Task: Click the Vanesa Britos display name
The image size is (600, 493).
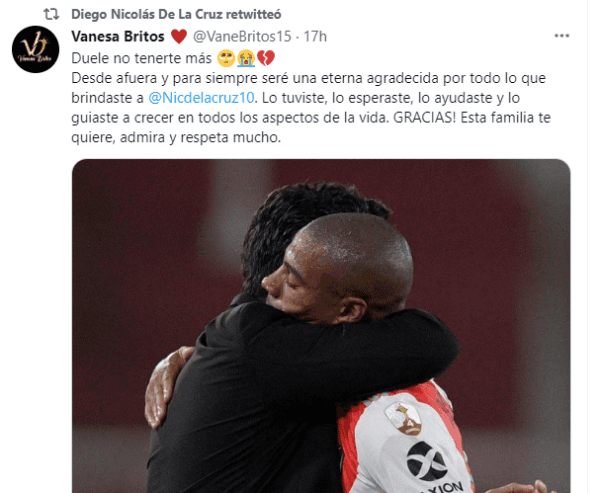Action: 118,37
